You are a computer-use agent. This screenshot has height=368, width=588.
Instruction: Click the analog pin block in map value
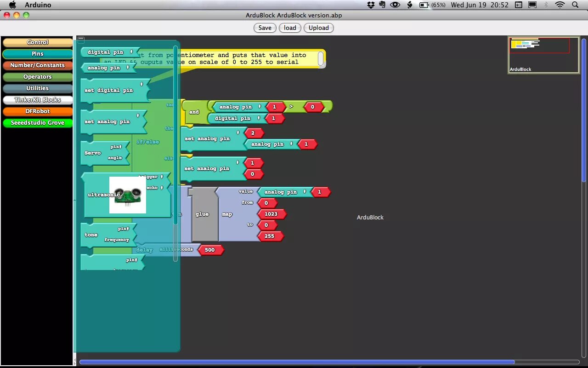coord(285,192)
